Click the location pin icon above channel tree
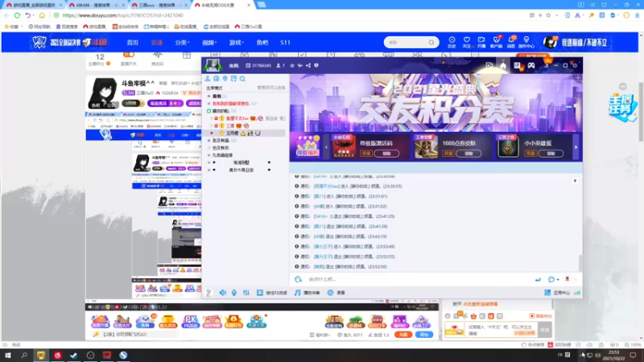644x362 pixels. pos(225,78)
